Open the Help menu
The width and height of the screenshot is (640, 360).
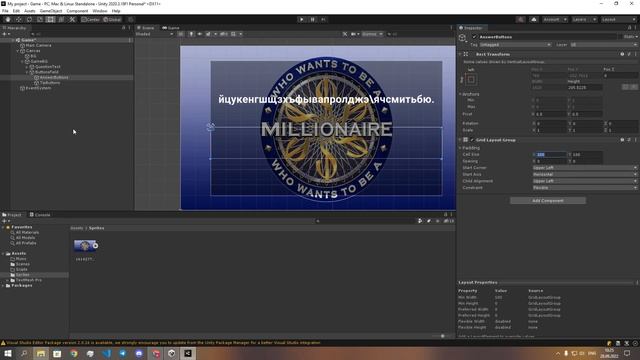coord(116,11)
